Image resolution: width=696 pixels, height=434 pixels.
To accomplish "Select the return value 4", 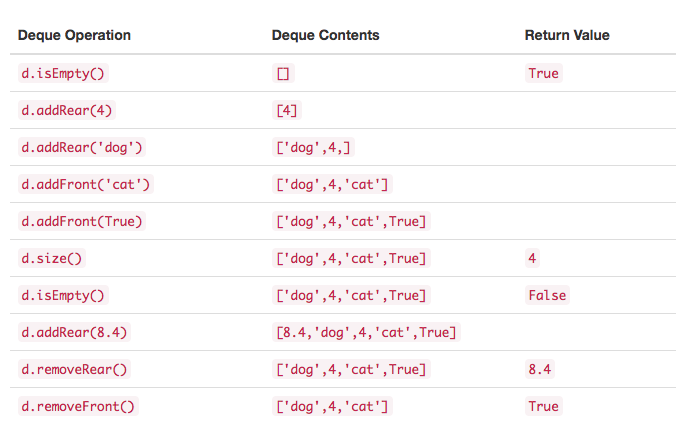I will tap(532, 258).
